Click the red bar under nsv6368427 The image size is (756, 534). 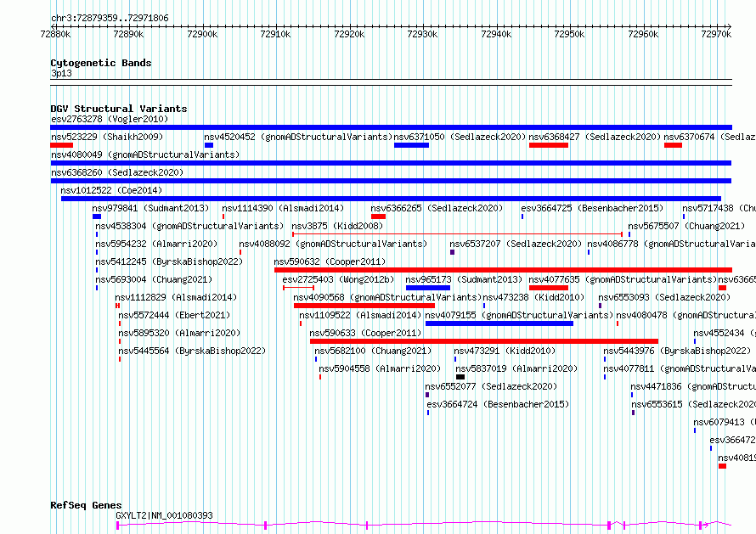tap(549, 145)
